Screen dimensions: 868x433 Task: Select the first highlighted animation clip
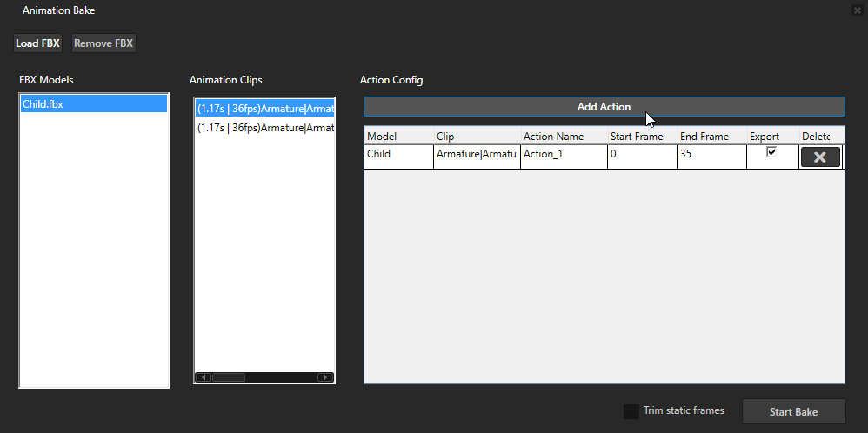264,109
